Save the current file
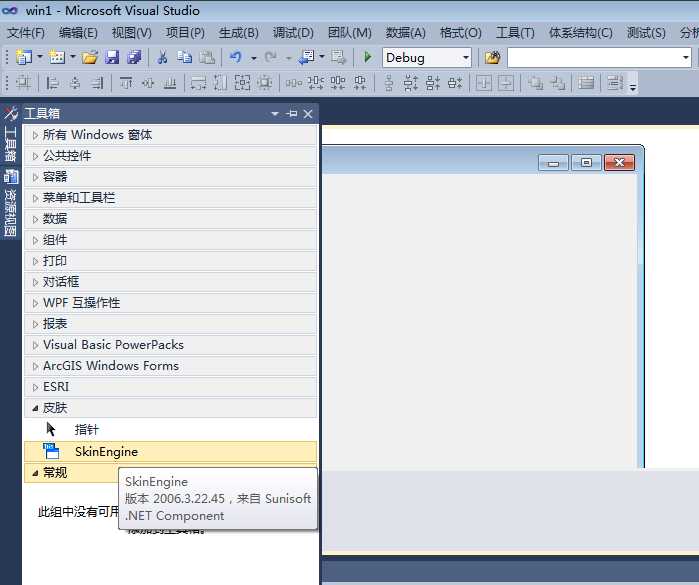The height and width of the screenshot is (585, 699). click(112, 57)
